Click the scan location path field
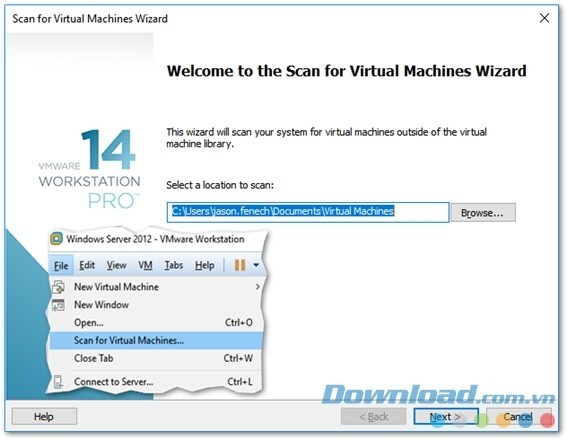Image resolution: width=567 pixels, height=440 pixels. pyautogui.click(x=308, y=212)
